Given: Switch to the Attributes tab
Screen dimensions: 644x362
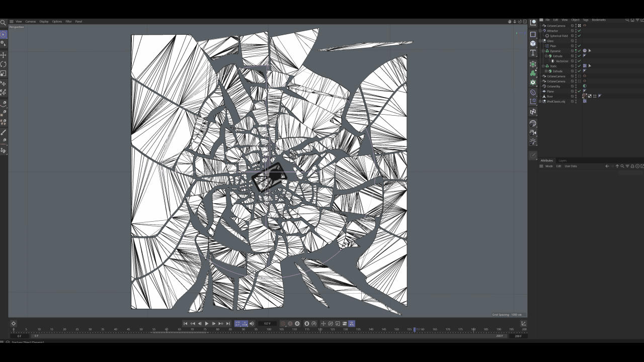Looking at the screenshot, I should (547, 161).
